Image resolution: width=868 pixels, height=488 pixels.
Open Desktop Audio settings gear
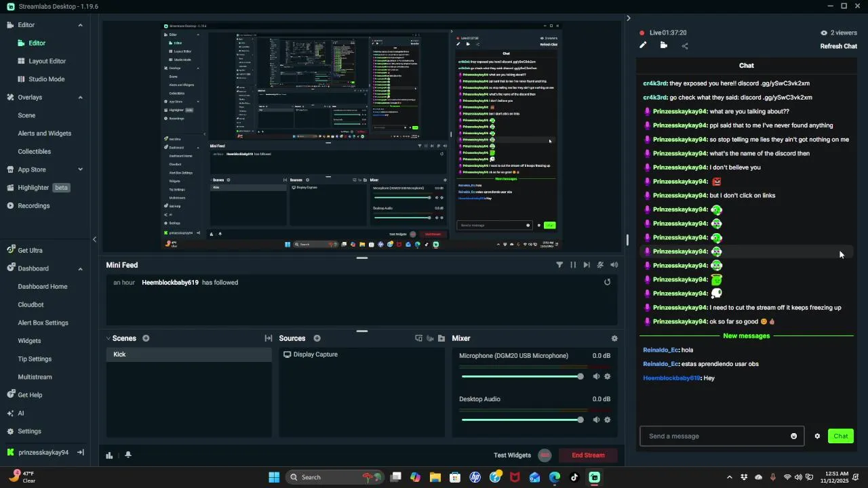608,420
